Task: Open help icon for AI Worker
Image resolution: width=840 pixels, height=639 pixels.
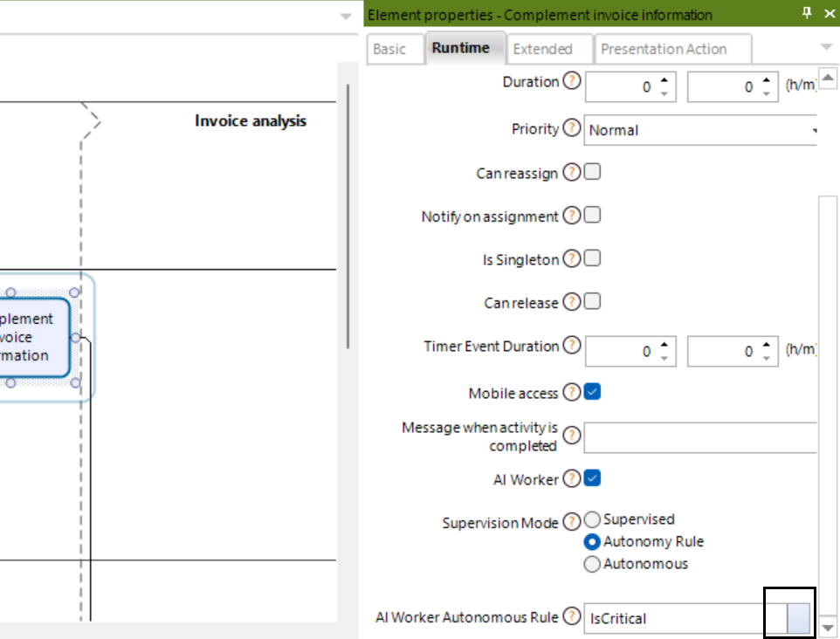Action: pyautogui.click(x=572, y=478)
